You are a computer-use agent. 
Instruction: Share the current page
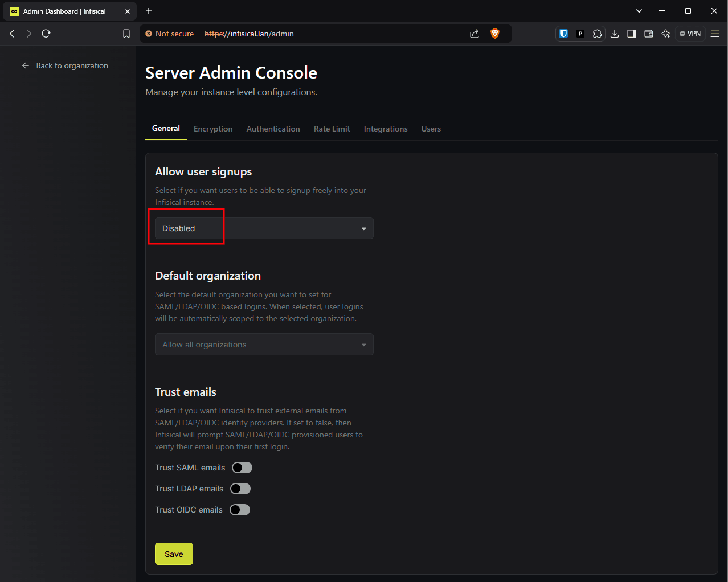[474, 34]
